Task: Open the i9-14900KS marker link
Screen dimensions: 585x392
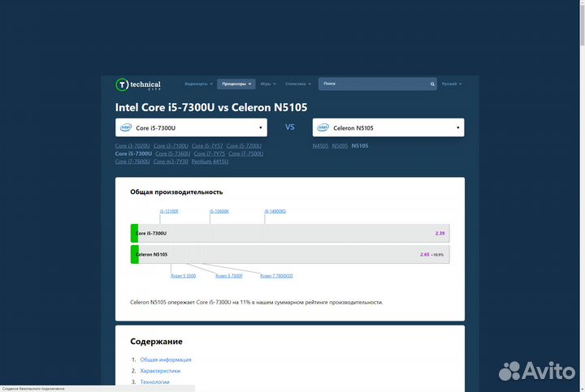Action: point(275,211)
